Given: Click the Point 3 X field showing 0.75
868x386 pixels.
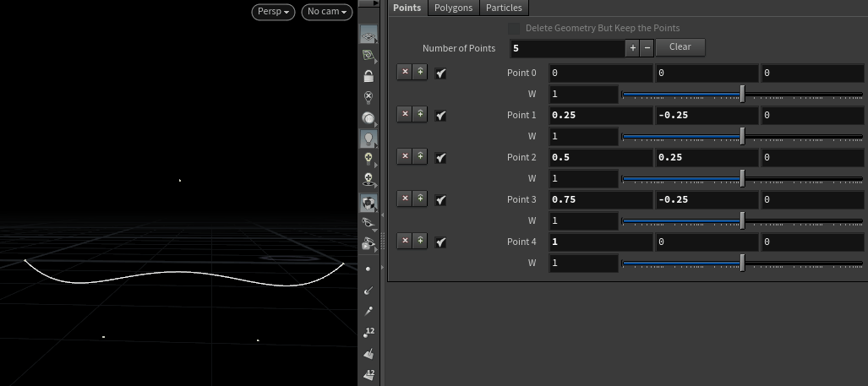Looking at the screenshot, I should (x=601, y=199).
